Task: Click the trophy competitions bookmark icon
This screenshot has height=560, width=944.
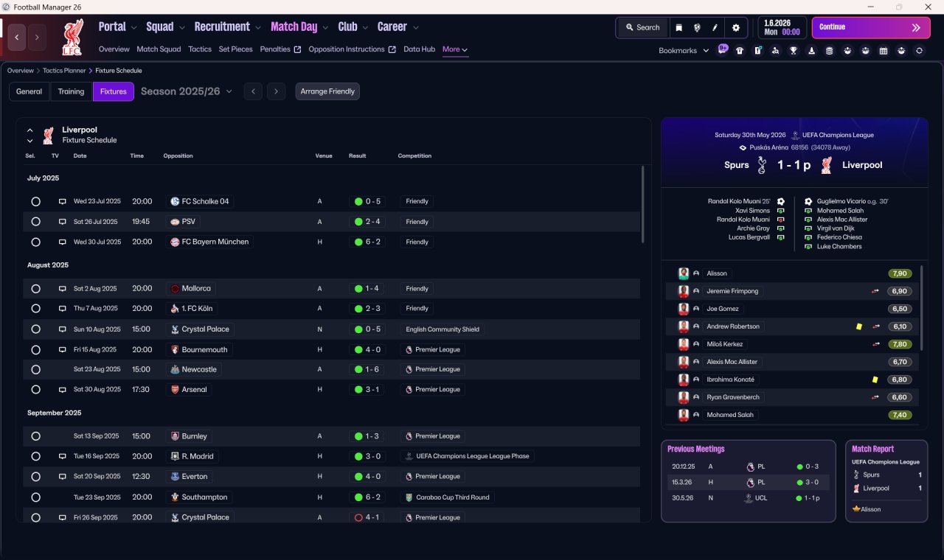Action: click(x=794, y=51)
